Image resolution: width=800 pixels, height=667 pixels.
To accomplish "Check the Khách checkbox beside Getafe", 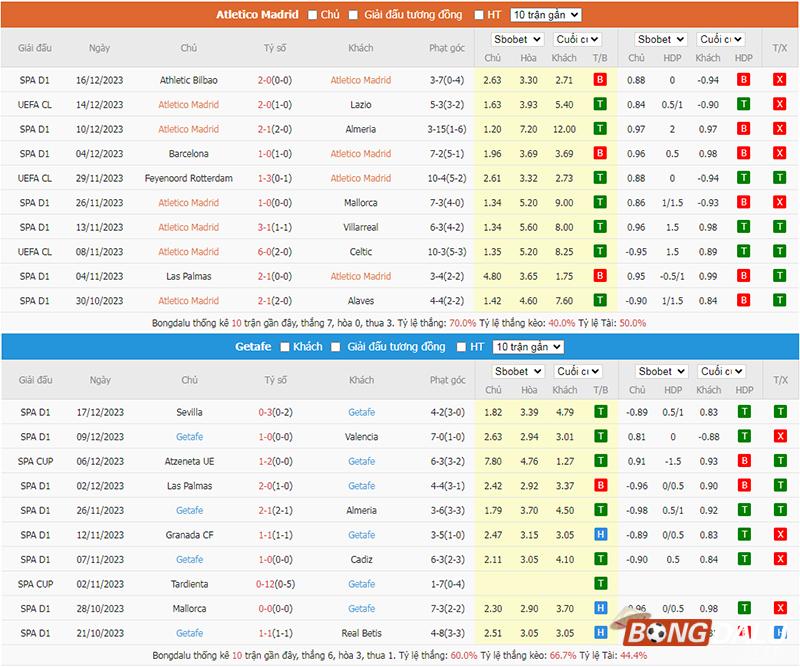I will (x=285, y=347).
